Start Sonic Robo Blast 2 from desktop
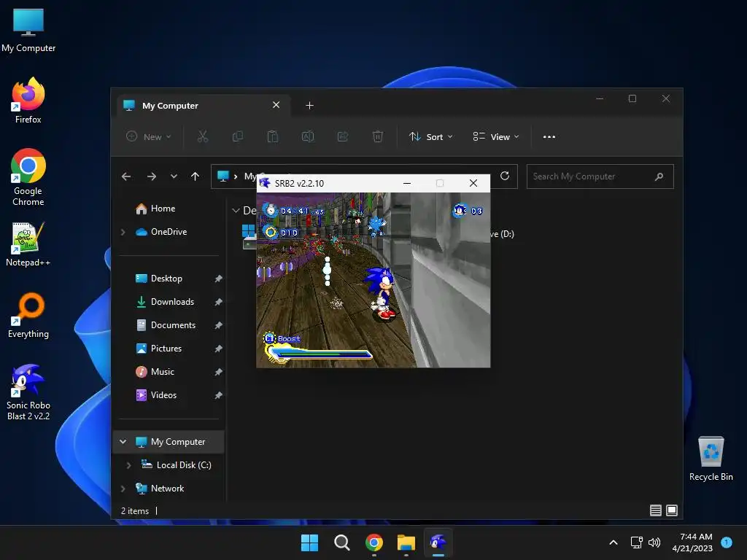The height and width of the screenshot is (560, 747). coord(28,392)
